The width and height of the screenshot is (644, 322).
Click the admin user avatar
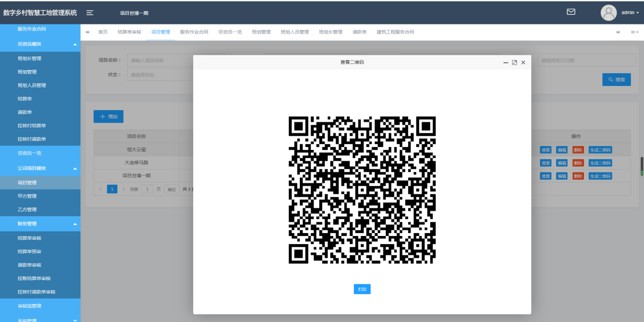pyautogui.click(x=608, y=13)
